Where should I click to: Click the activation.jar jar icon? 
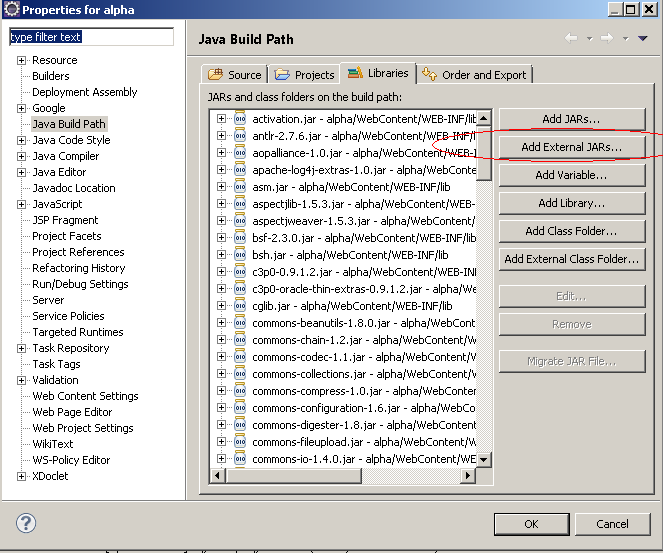click(x=240, y=118)
